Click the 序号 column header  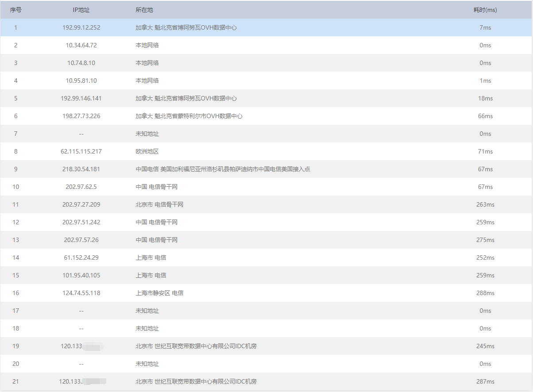[x=15, y=10]
